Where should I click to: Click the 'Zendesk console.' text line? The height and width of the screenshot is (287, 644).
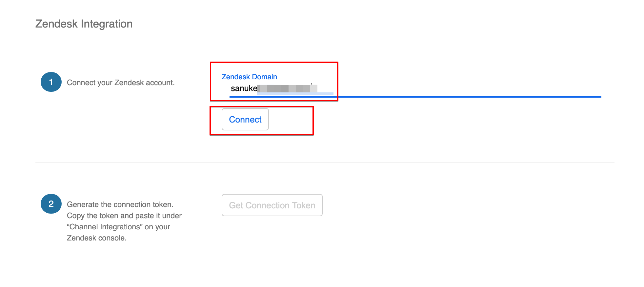tap(97, 238)
